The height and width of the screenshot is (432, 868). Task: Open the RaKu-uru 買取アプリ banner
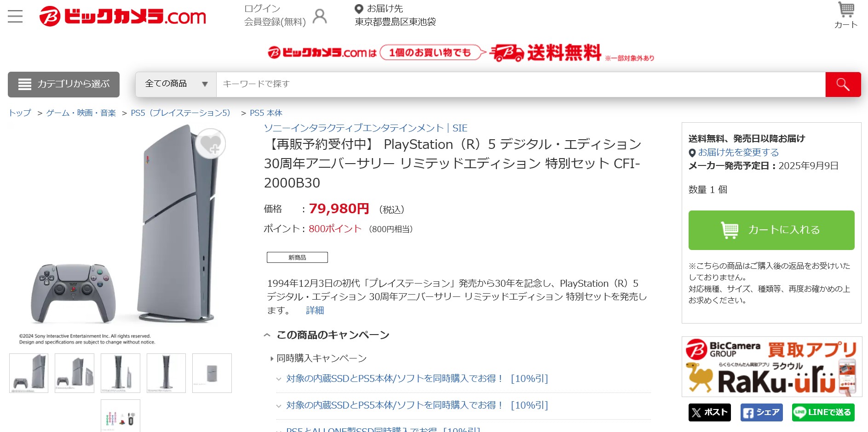point(771,367)
